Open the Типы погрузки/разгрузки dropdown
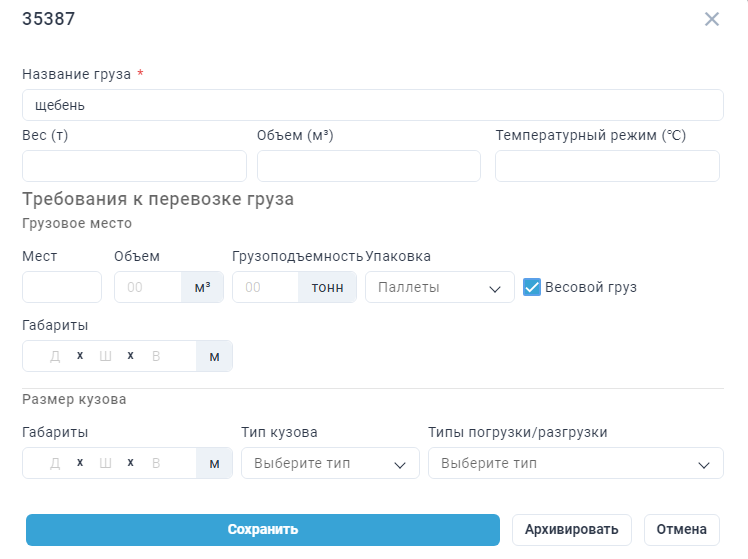This screenshot has width=748, height=559. (576, 463)
